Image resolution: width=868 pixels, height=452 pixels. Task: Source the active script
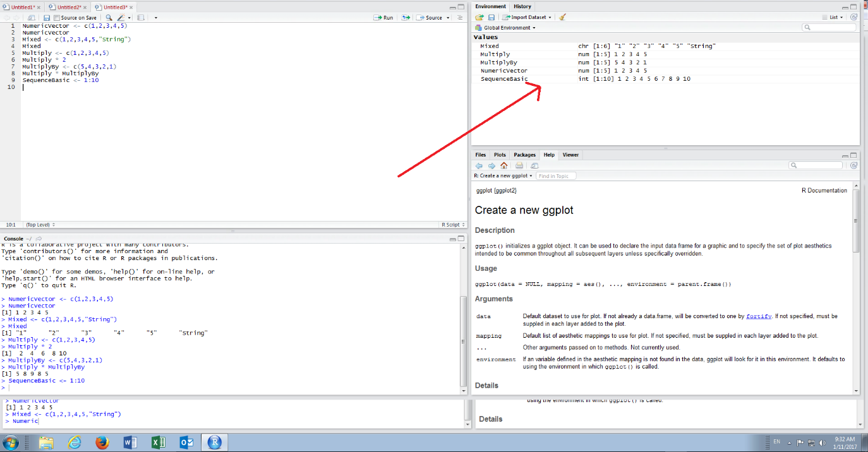pos(429,18)
